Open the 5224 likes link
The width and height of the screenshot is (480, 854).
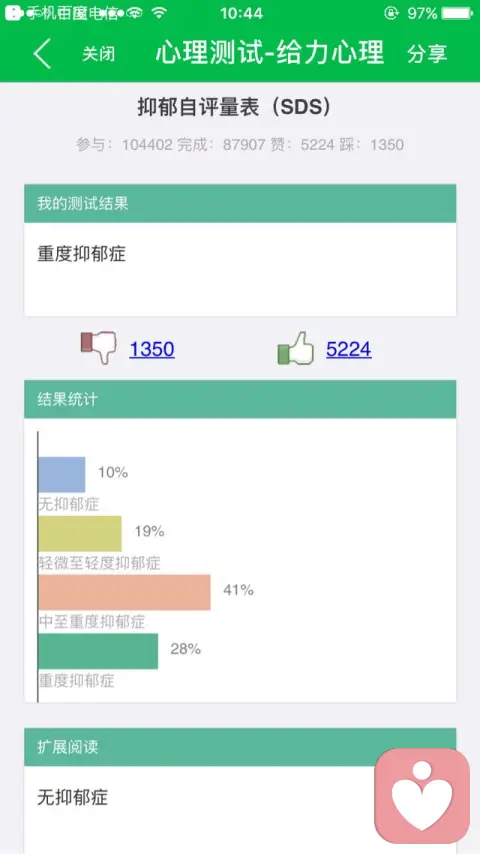[x=349, y=349]
